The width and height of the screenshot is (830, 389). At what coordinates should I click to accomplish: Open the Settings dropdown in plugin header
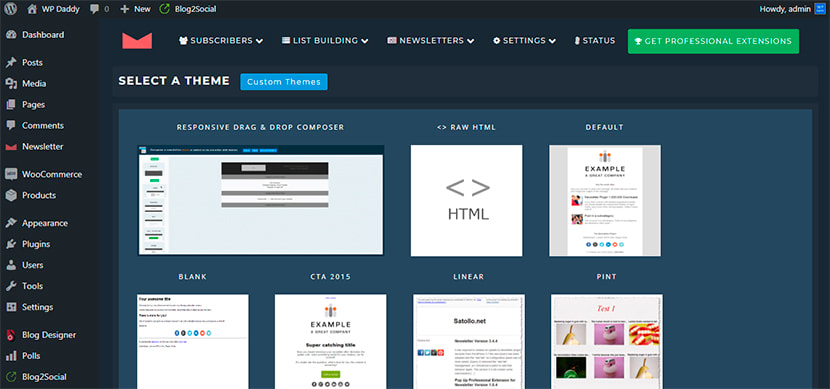click(524, 41)
